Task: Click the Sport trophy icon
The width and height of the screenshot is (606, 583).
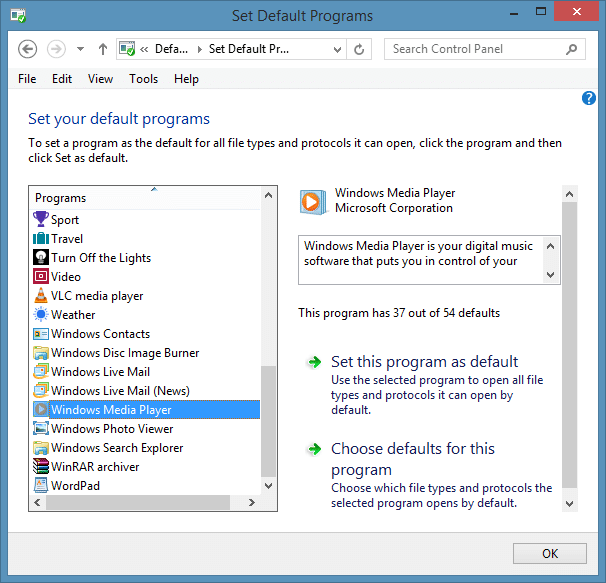Action: [x=41, y=219]
